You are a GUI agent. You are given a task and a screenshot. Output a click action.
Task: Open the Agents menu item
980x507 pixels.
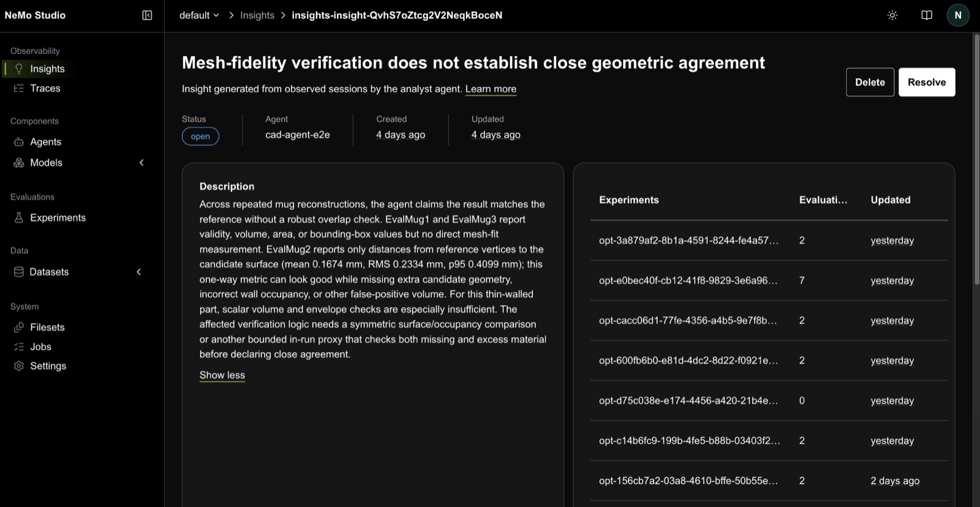point(46,141)
